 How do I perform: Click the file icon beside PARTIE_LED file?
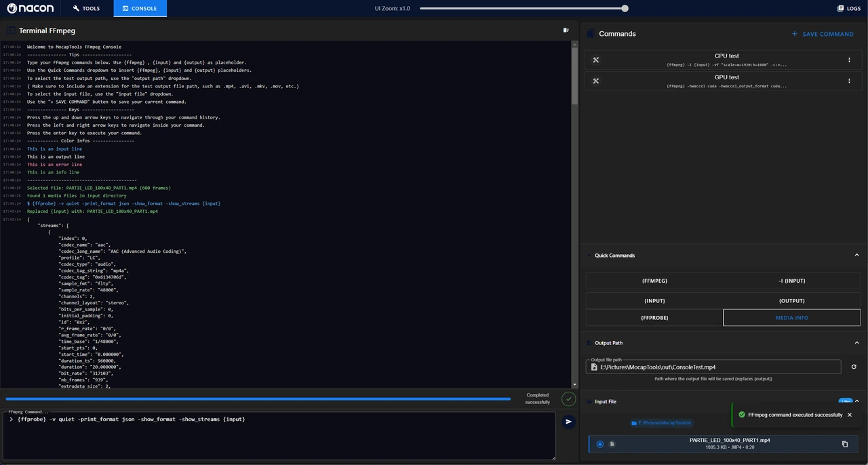612,444
